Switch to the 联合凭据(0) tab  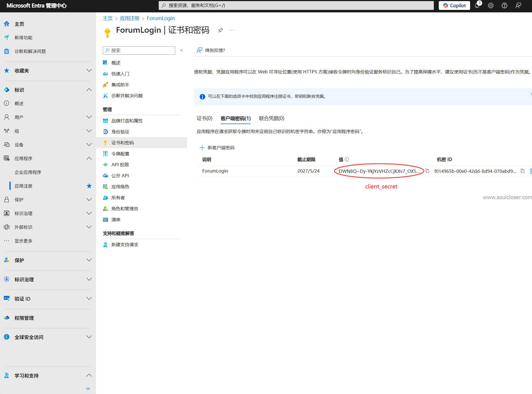tap(272, 118)
